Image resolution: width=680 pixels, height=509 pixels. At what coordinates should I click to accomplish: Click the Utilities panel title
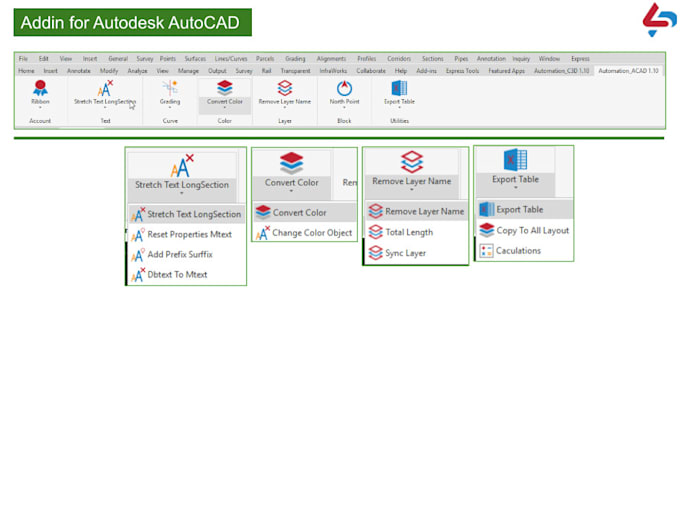[x=399, y=121]
